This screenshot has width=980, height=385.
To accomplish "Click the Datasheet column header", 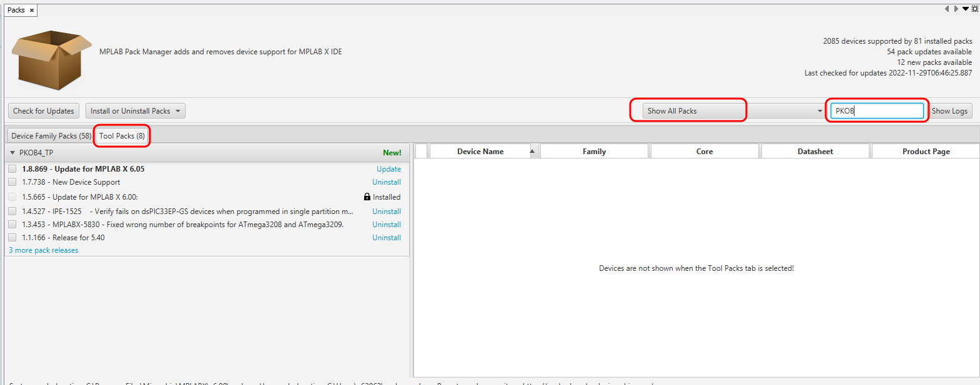I will tap(815, 152).
